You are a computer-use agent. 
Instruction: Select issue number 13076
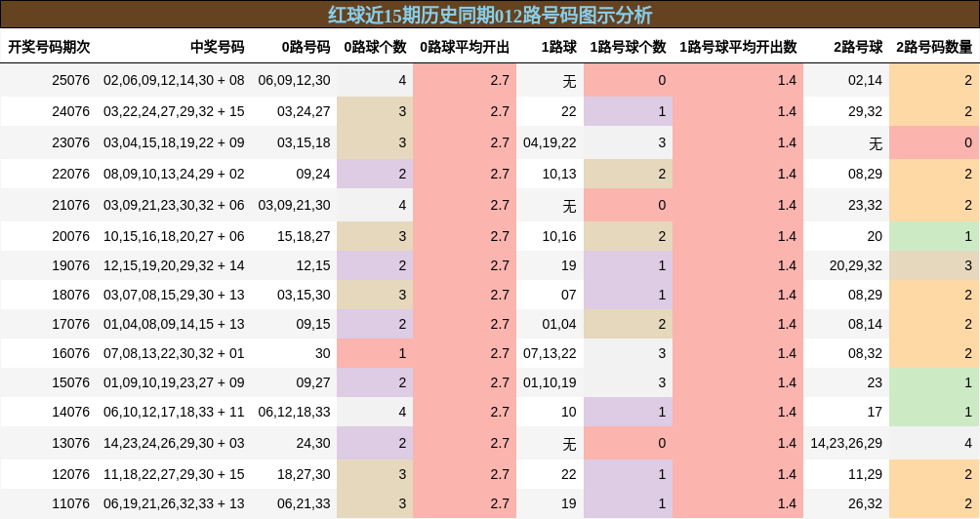70,444
